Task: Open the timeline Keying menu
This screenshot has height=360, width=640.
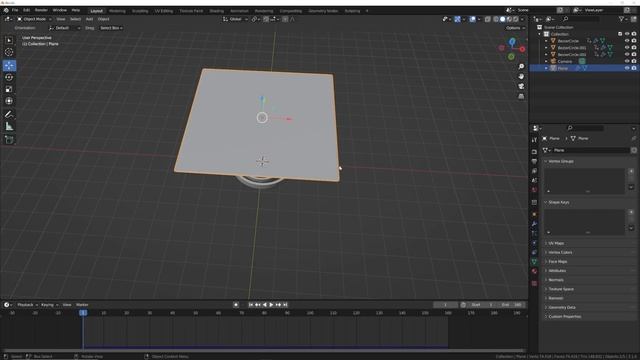Action: (x=49, y=305)
